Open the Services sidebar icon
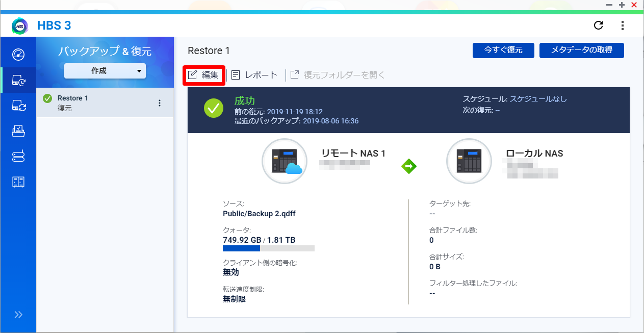The image size is (644, 333). tap(18, 157)
